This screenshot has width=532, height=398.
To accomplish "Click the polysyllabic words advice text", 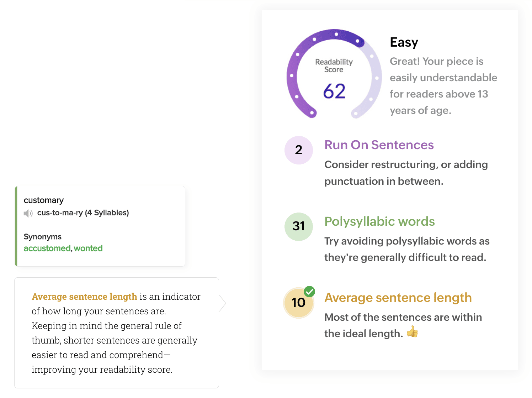I will tap(406, 249).
